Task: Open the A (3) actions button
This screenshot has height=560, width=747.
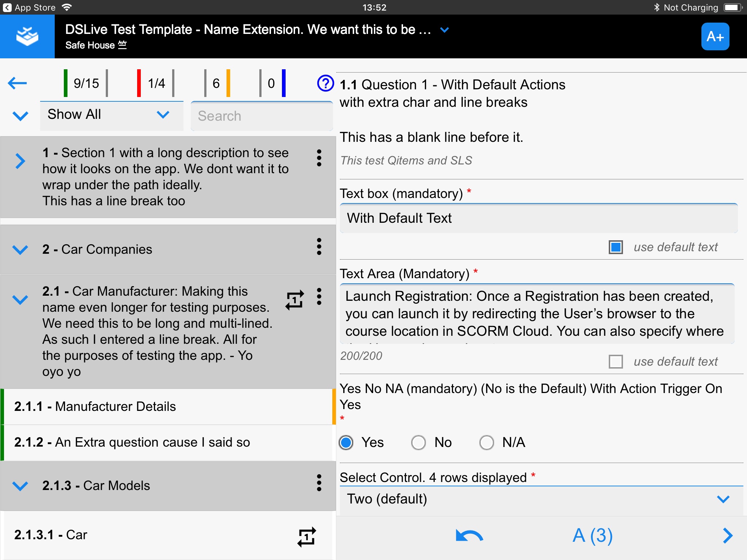Action: [592, 536]
